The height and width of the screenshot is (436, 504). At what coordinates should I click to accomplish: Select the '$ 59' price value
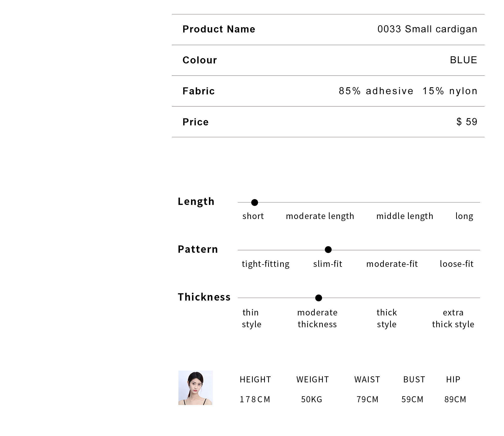click(x=467, y=122)
